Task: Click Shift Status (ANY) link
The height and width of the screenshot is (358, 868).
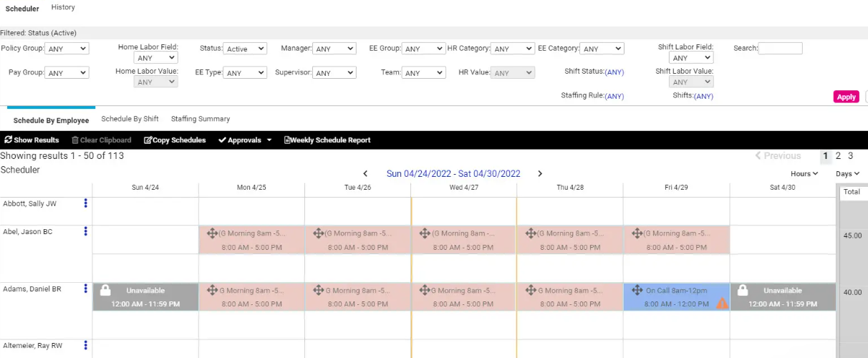Action: click(614, 72)
